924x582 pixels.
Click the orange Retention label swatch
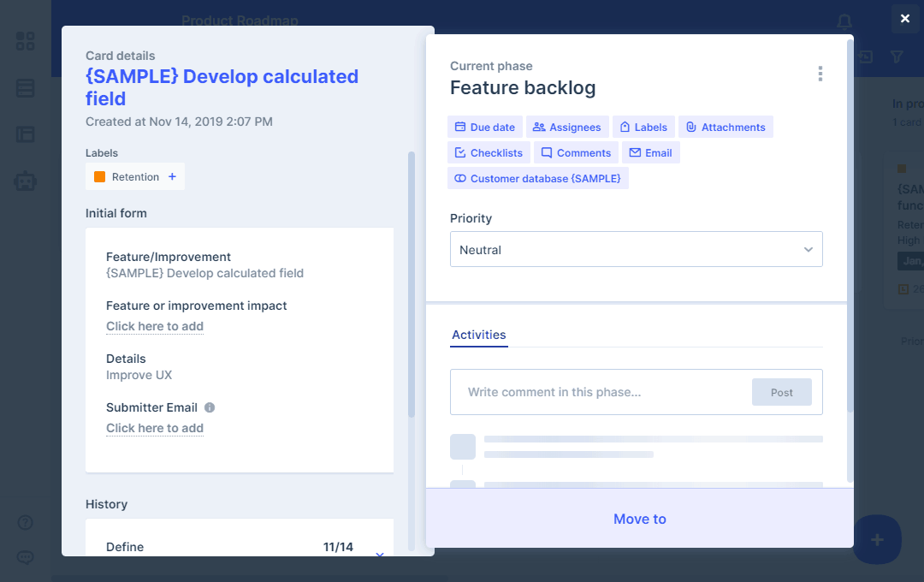point(100,177)
